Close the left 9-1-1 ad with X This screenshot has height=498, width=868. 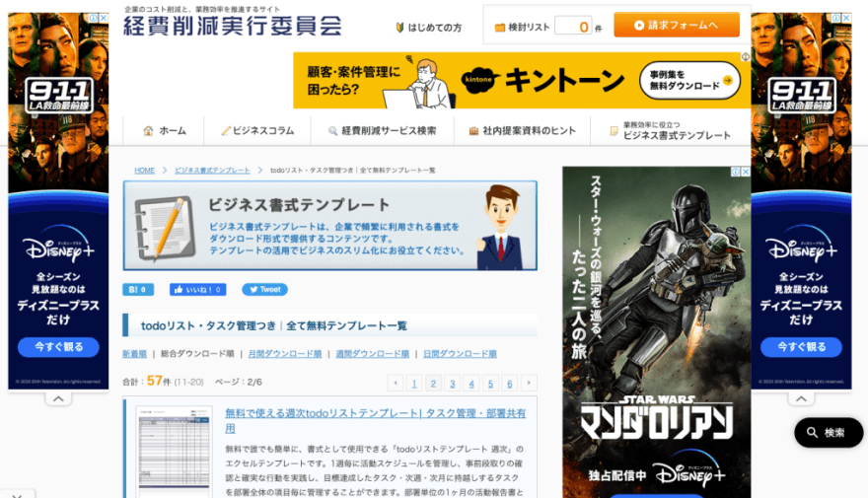[x=104, y=18]
